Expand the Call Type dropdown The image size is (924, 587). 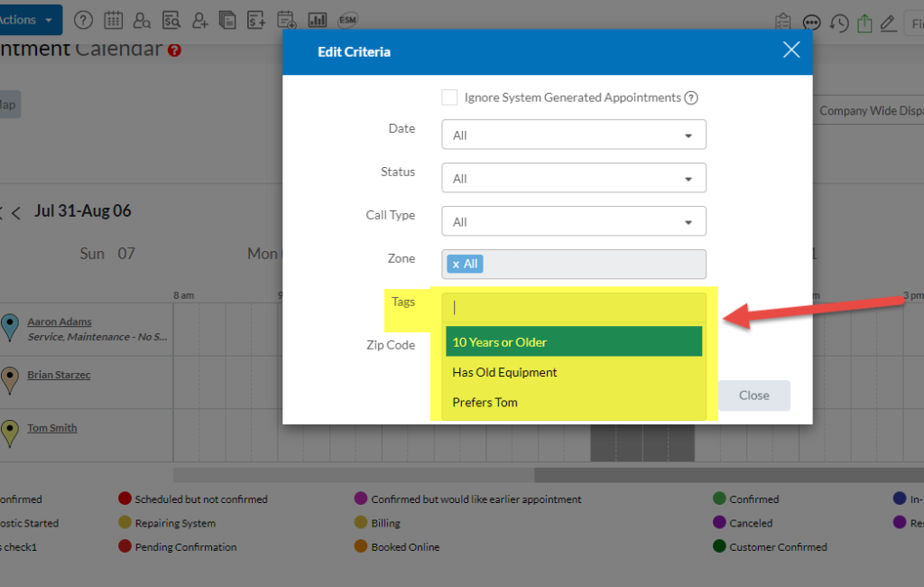[x=573, y=221]
